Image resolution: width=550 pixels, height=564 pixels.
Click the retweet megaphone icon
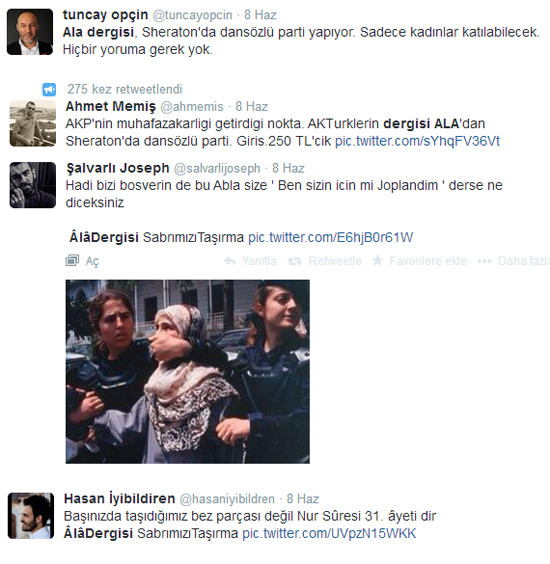49,89
